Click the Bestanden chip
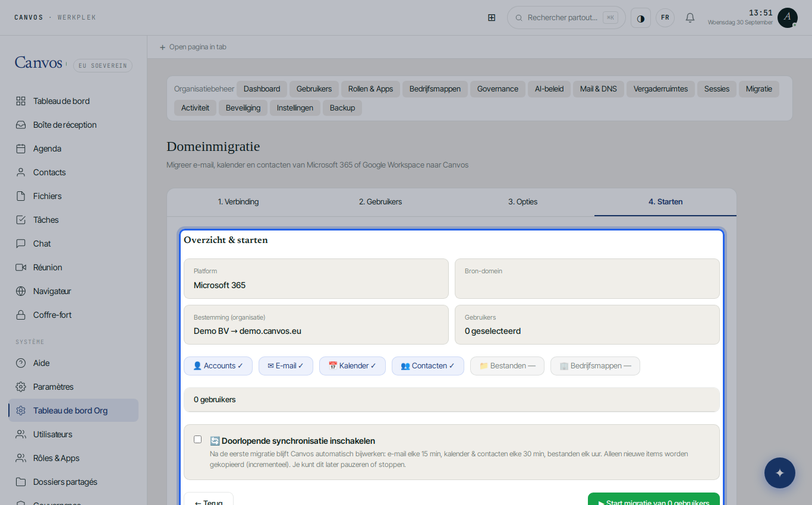 [507, 366]
